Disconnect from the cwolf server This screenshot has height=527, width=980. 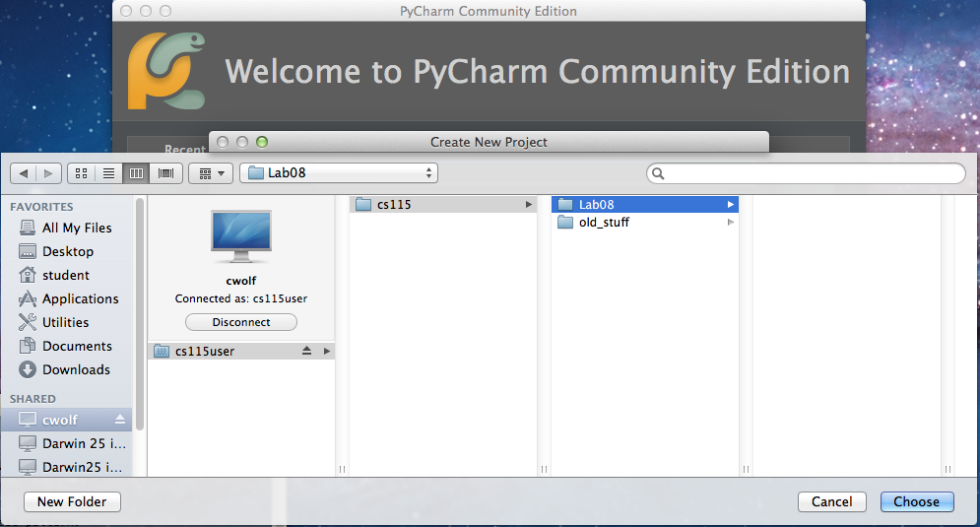coord(241,322)
